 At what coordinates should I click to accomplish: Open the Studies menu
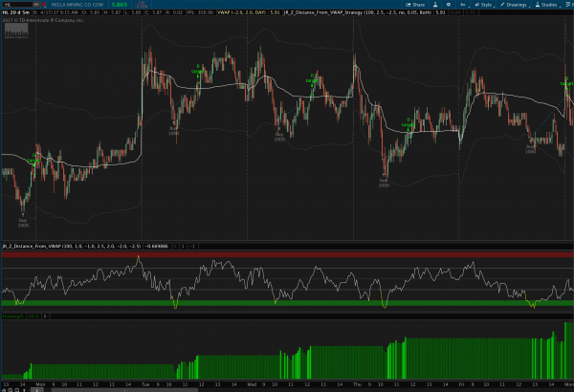(x=546, y=5)
